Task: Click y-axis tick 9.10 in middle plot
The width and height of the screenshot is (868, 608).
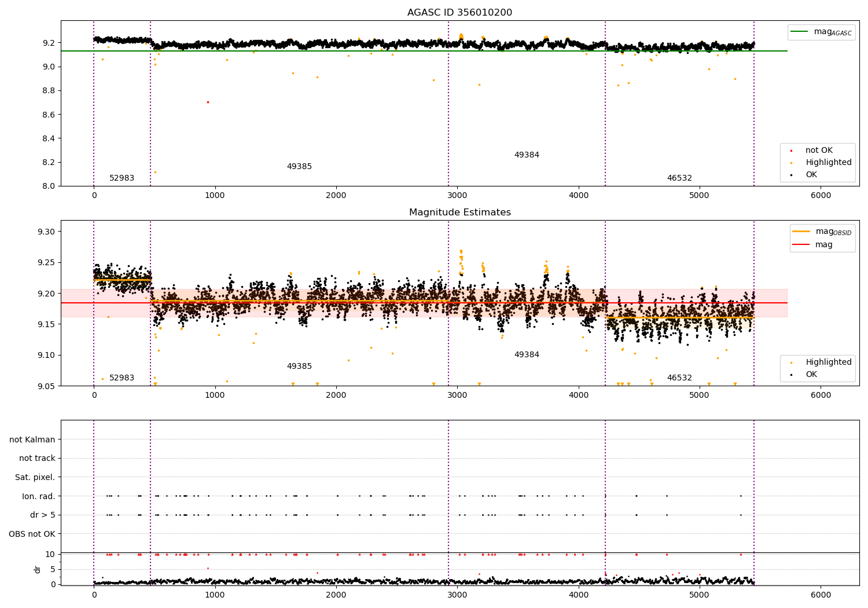Action: click(x=46, y=355)
